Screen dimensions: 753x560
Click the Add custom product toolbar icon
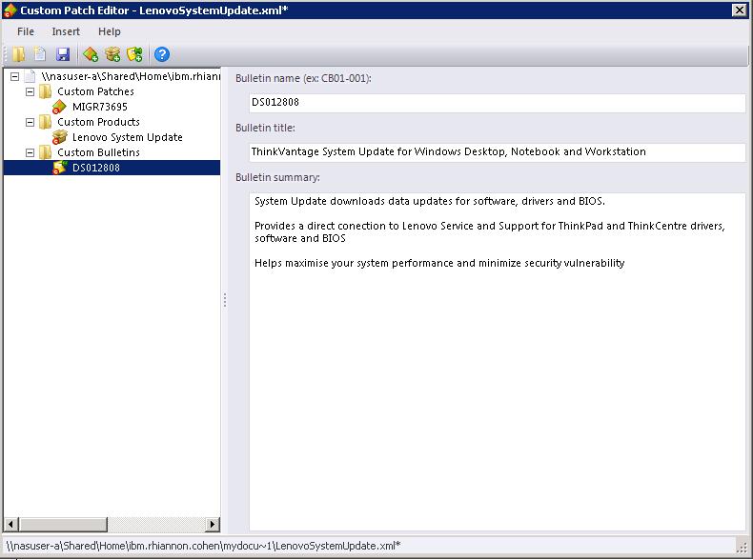tap(112, 54)
